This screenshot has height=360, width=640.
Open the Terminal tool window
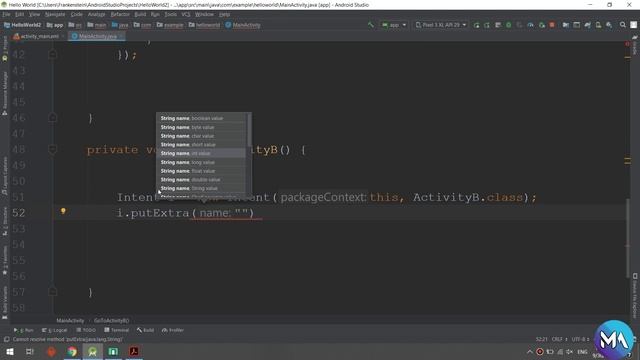coord(116,330)
